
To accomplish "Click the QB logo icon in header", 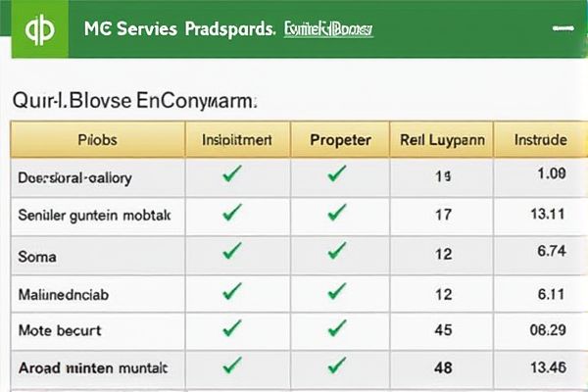I will [40, 29].
